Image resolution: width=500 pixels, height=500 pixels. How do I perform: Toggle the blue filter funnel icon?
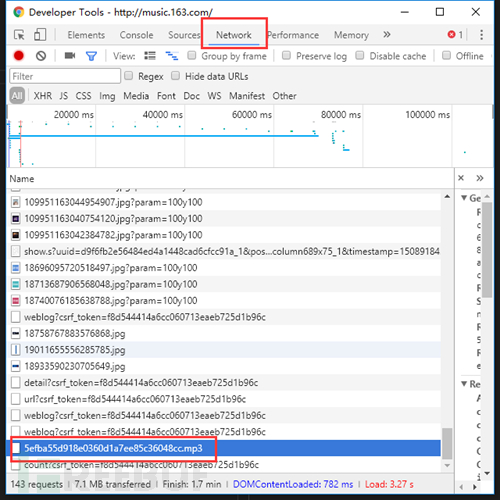(x=91, y=56)
